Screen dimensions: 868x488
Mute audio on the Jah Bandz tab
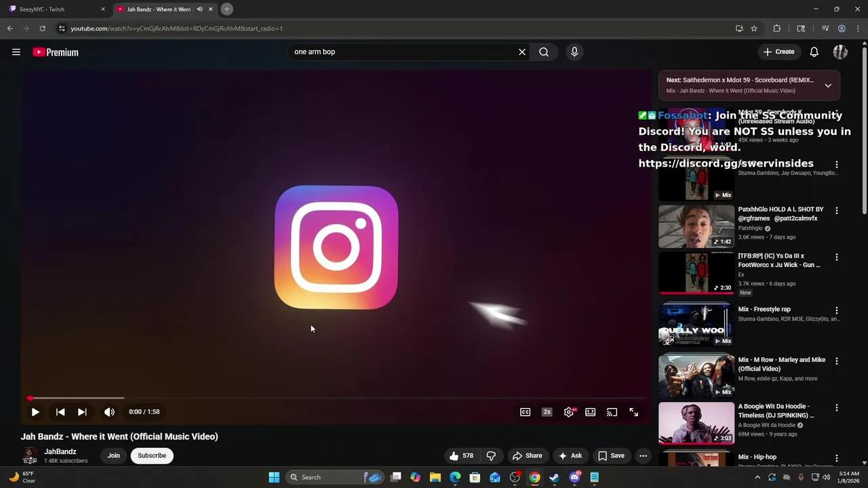click(199, 9)
